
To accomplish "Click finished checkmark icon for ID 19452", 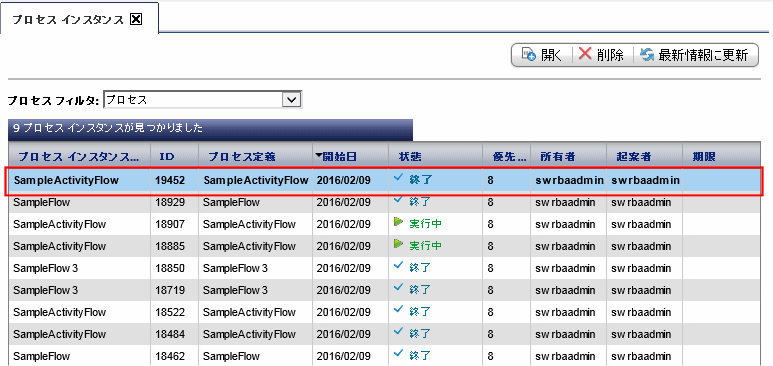I will coord(398,178).
